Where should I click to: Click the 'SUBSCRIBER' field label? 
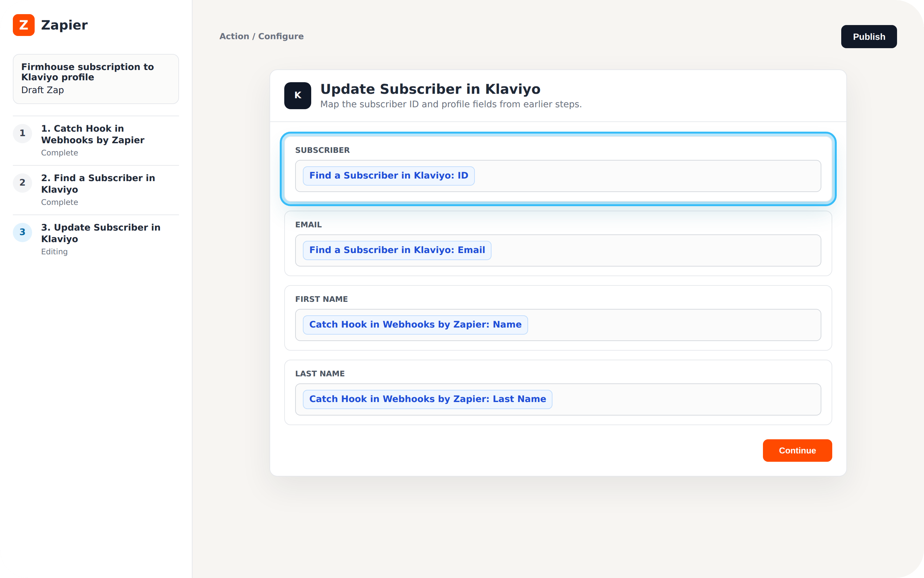click(x=322, y=150)
